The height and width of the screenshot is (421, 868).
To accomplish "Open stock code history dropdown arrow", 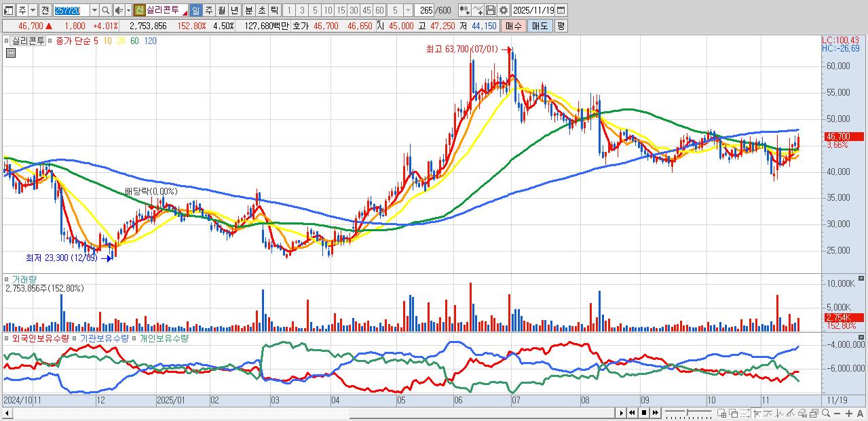I will pyautogui.click(x=94, y=10).
